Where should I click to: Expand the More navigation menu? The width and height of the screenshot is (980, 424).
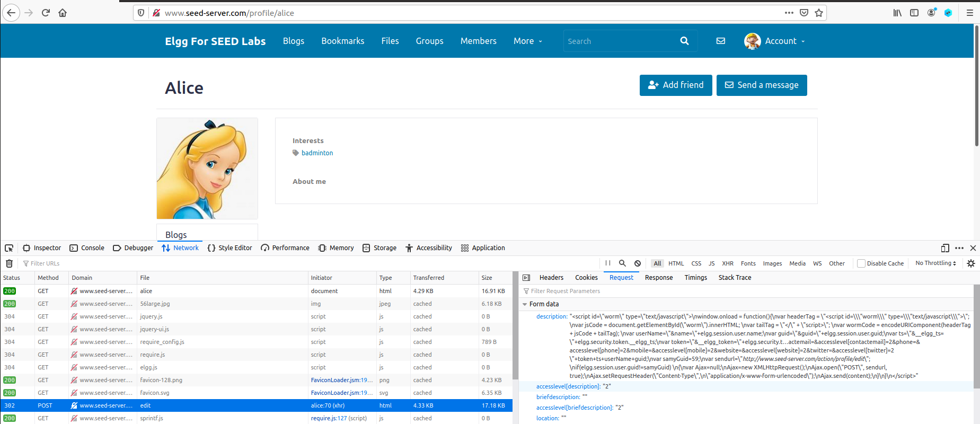coord(528,41)
